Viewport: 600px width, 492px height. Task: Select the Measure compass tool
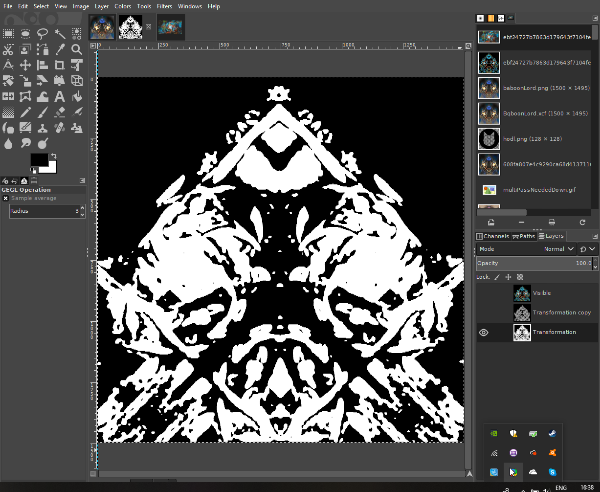tap(8, 65)
